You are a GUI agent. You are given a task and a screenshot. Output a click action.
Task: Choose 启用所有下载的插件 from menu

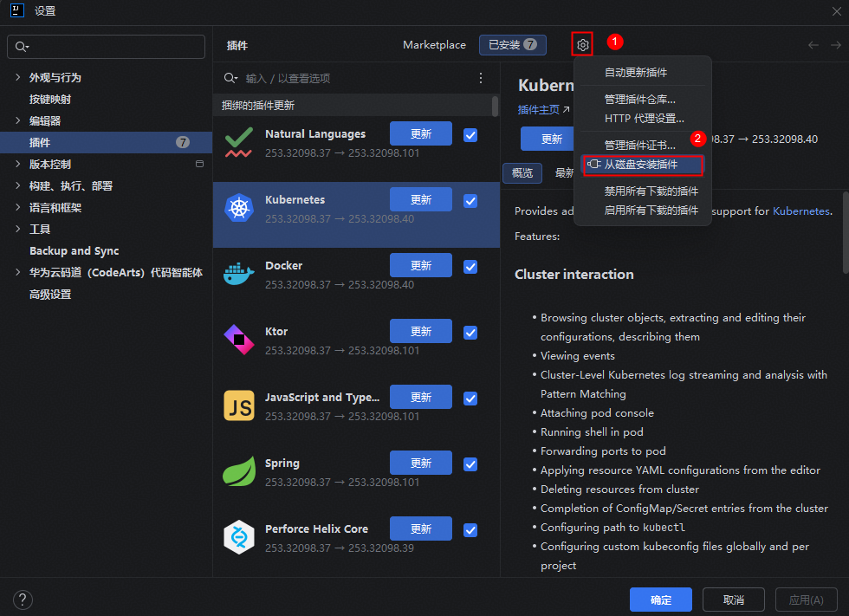(x=642, y=210)
